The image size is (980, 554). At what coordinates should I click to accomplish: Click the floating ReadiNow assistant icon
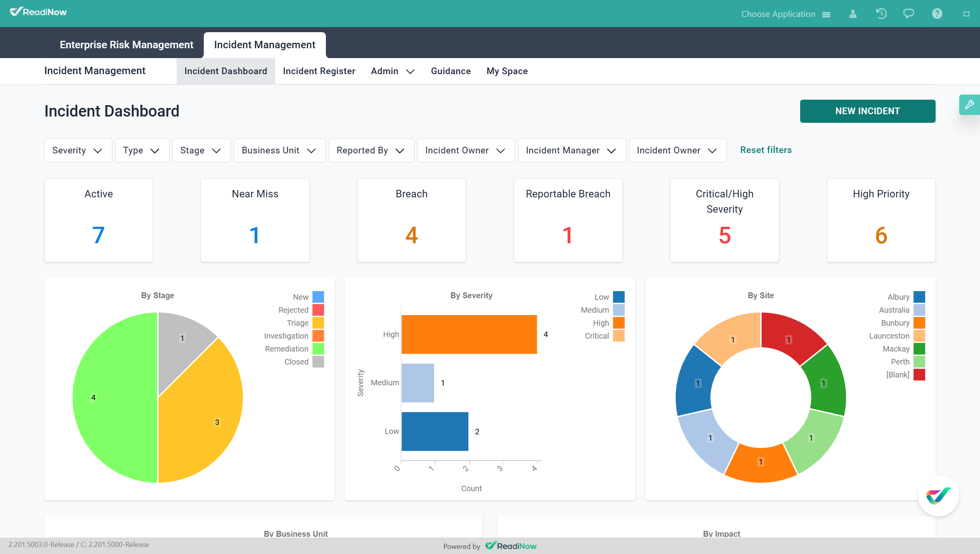click(938, 496)
